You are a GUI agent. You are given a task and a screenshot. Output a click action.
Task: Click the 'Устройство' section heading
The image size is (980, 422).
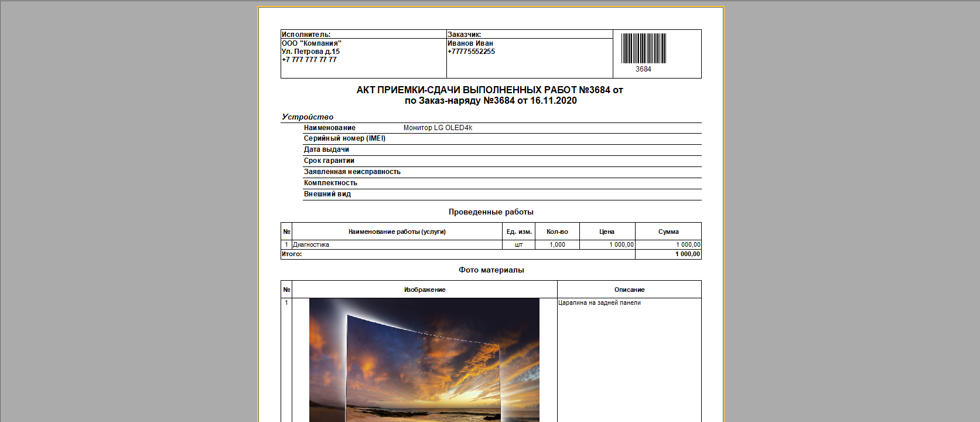308,117
